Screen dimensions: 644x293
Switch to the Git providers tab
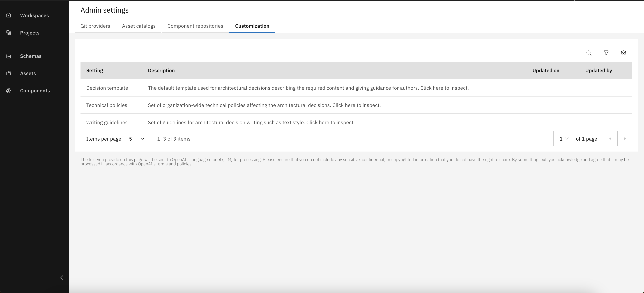pyautogui.click(x=95, y=26)
